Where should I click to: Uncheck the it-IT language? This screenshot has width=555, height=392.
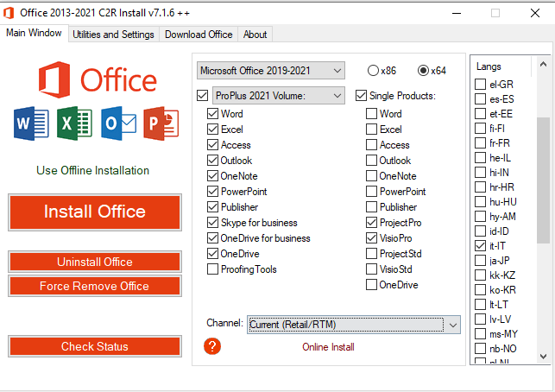(480, 246)
